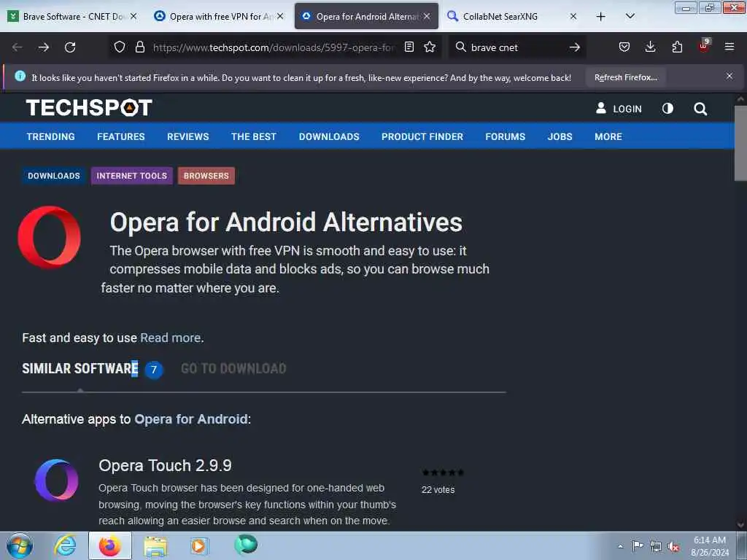Click the search box containing brave cnet

point(517,47)
